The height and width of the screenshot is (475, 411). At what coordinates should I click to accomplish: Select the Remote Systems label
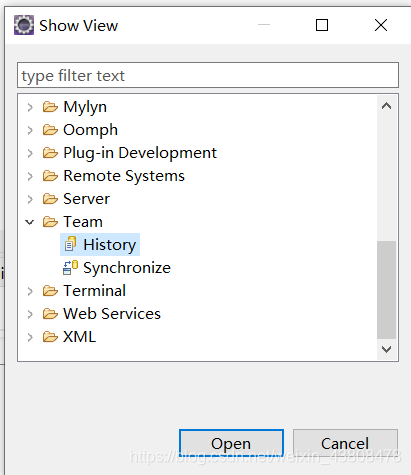coord(124,176)
